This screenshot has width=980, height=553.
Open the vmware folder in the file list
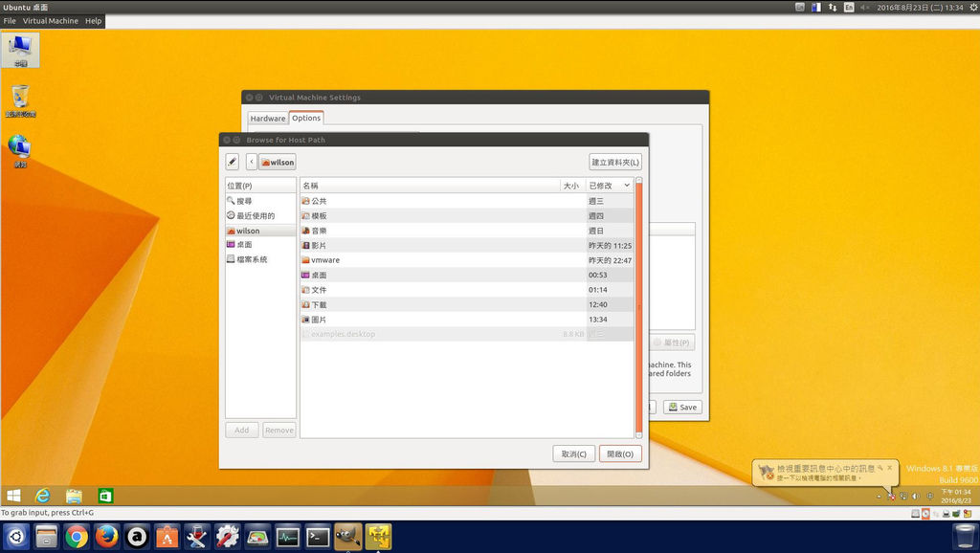[x=325, y=259]
